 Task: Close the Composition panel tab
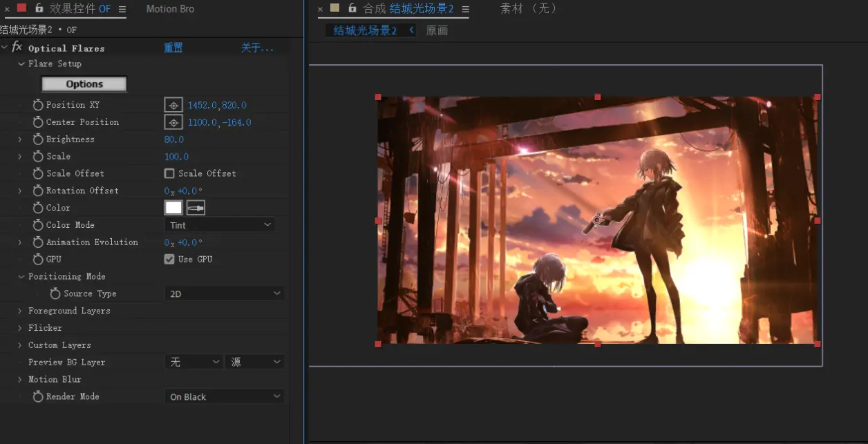(321, 10)
